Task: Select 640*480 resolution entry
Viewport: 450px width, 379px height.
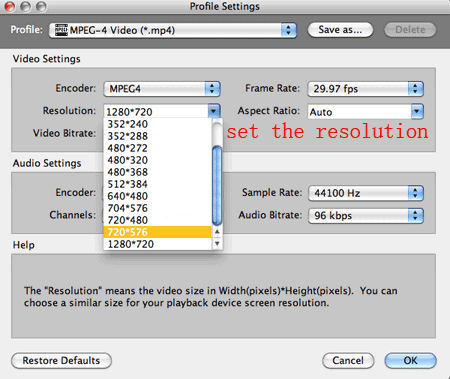Action: [x=158, y=196]
